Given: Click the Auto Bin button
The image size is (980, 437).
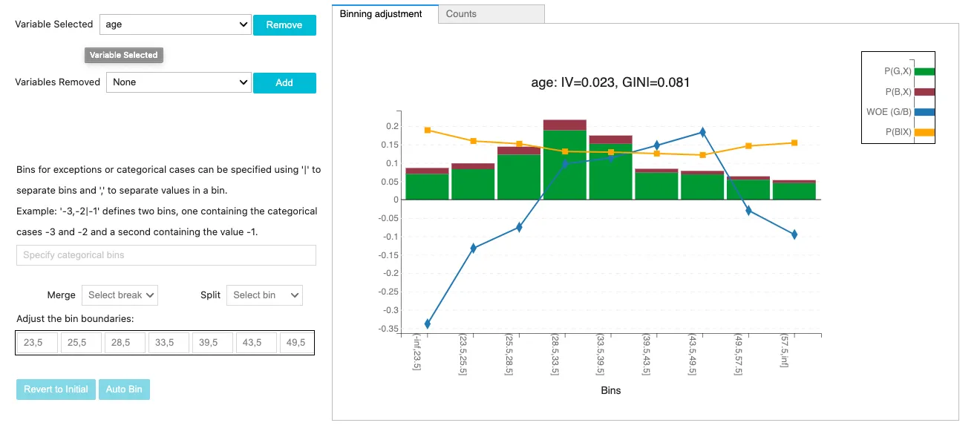Looking at the screenshot, I should (x=124, y=390).
